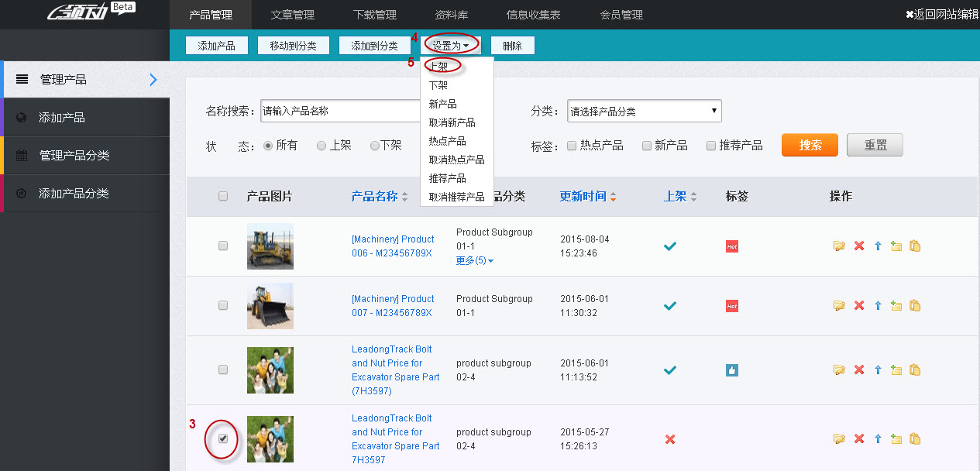The width and height of the screenshot is (980, 471).
Task: Click the green check in product 007's 上架 column
Action: click(669, 305)
